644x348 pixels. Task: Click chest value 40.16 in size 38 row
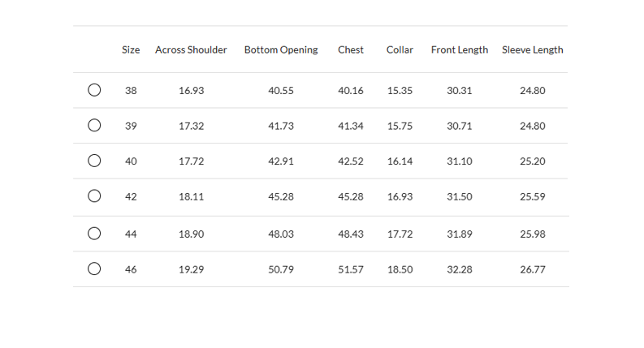pyautogui.click(x=351, y=90)
